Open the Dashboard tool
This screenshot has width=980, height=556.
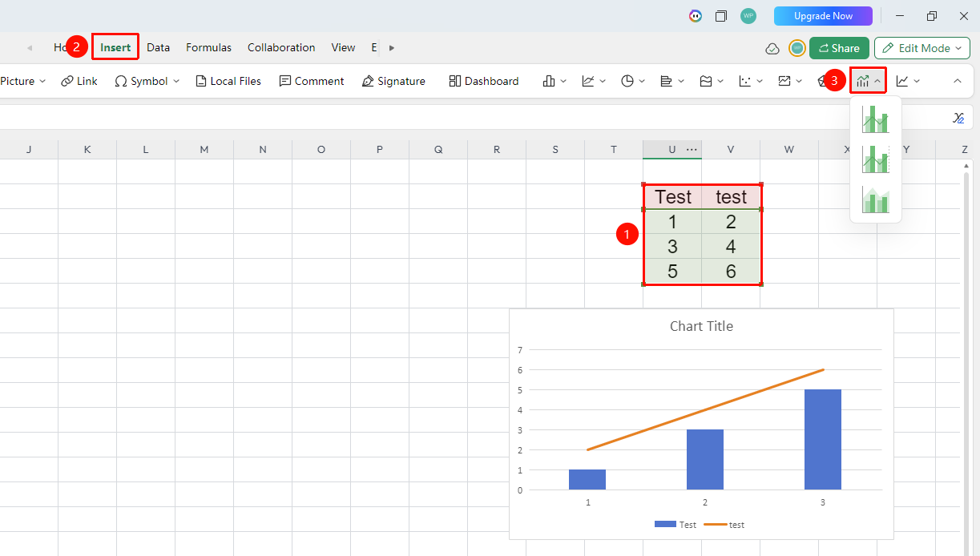pos(484,81)
